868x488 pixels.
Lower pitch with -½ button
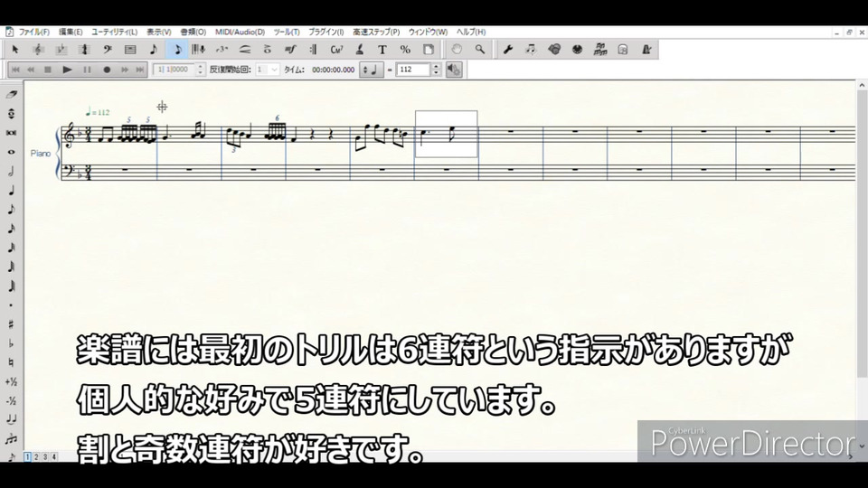pyautogui.click(x=11, y=401)
